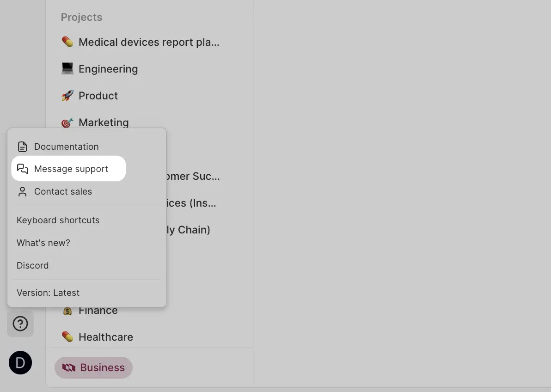Click the rocket icon beside Product
551x392 pixels.
[x=67, y=96]
